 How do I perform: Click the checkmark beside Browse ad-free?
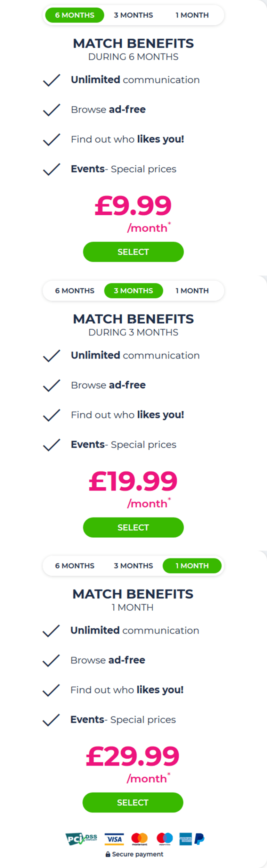pos(51,110)
